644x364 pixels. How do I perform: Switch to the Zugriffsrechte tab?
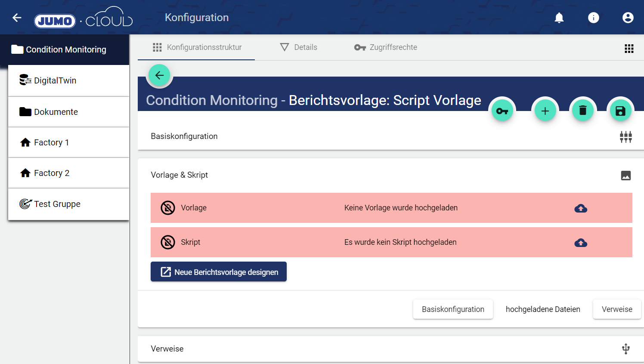point(386,47)
